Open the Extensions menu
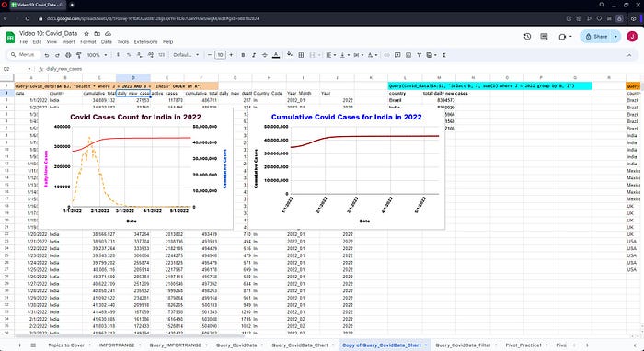 [x=145, y=42]
